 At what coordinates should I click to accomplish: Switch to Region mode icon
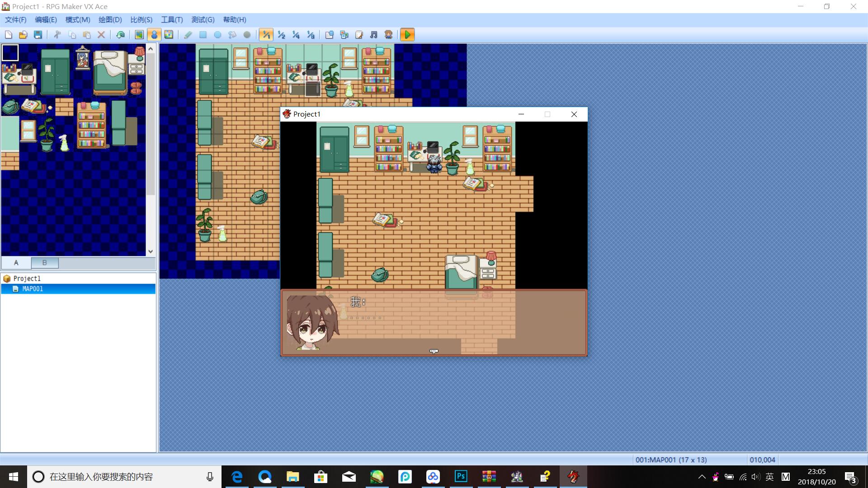[169, 35]
